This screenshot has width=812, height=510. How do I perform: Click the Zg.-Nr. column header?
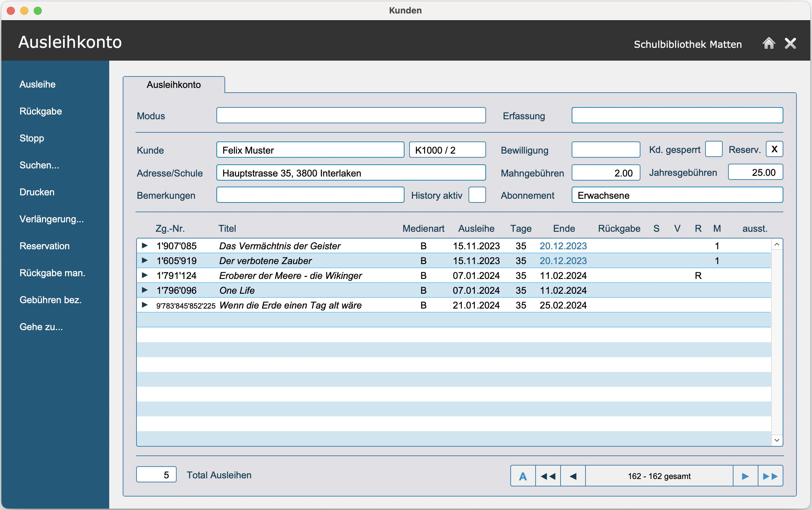[170, 228]
